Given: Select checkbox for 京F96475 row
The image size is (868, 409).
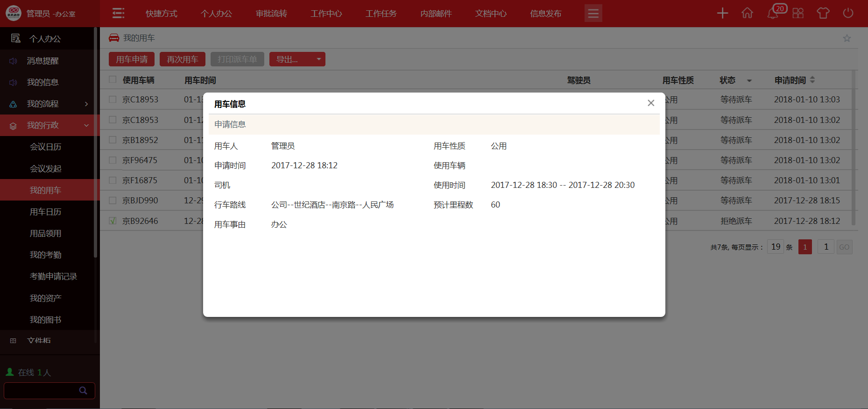Looking at the screenshot, I should [113, 160].
